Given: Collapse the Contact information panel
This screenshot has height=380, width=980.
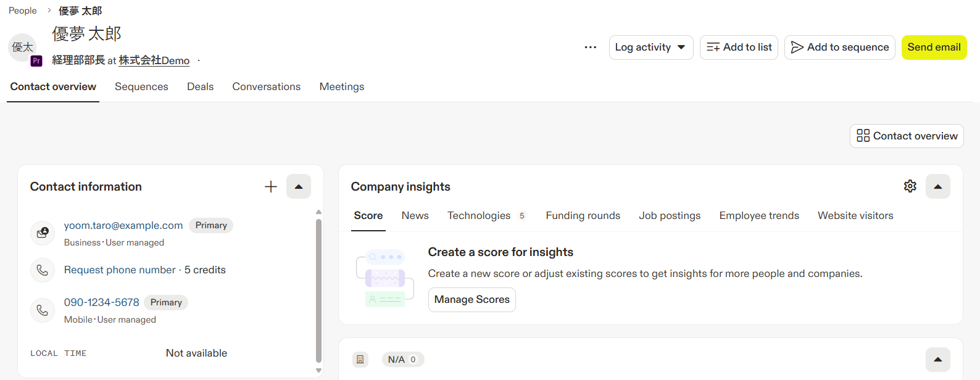Looking at the screenshot, I should pyautogui.click(x=299, y=187).
